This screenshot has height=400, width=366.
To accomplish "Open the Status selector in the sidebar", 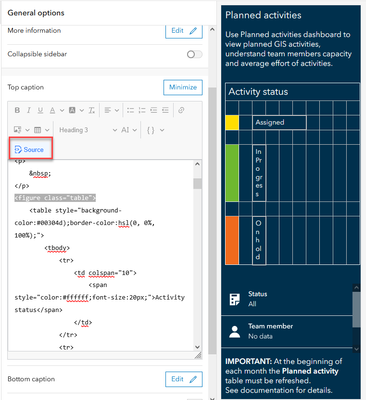I will tap(287, 299).
